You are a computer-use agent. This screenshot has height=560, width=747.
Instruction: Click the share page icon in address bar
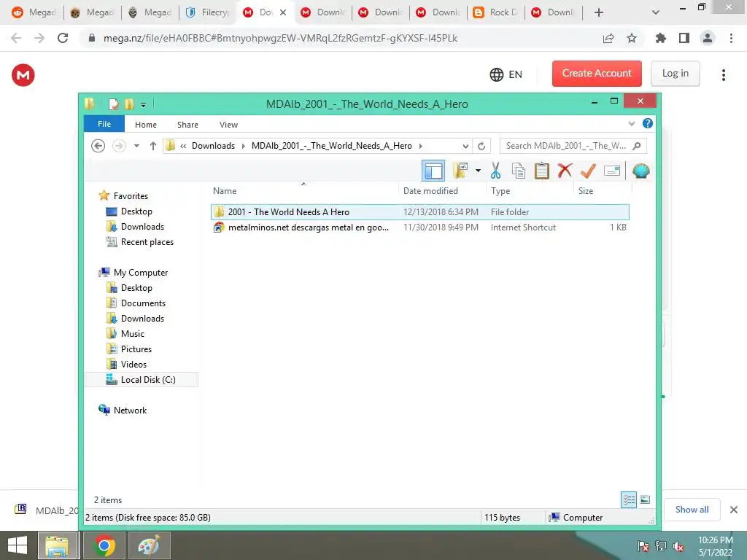click(x=608, y=38)
